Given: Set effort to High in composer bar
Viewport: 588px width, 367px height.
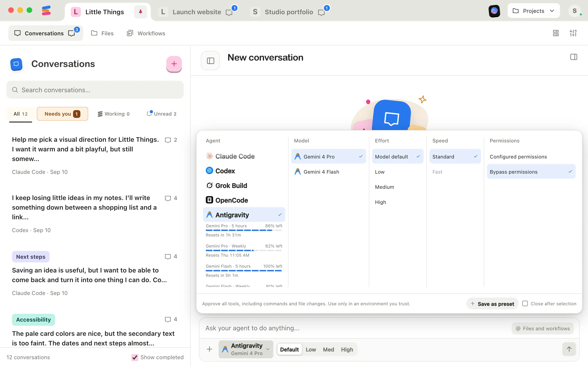Looking at the screenshot, I should click(x=347, y=350).
